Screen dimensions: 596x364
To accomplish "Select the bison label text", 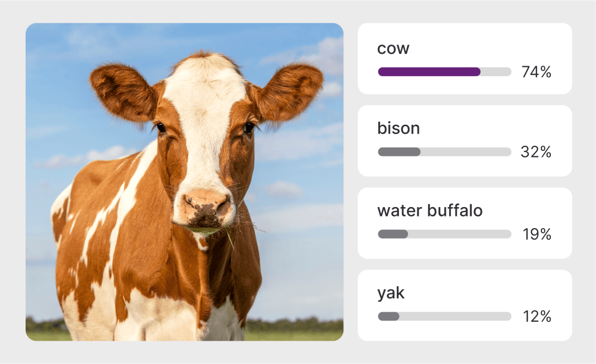I will click(398, 129).
